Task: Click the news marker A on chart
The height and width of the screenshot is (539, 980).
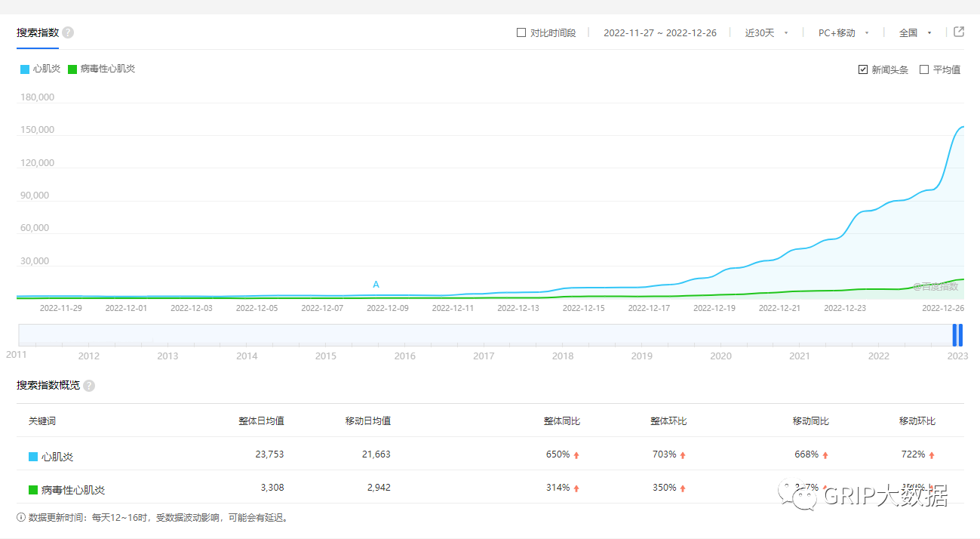Action: [x=376, y=285]
